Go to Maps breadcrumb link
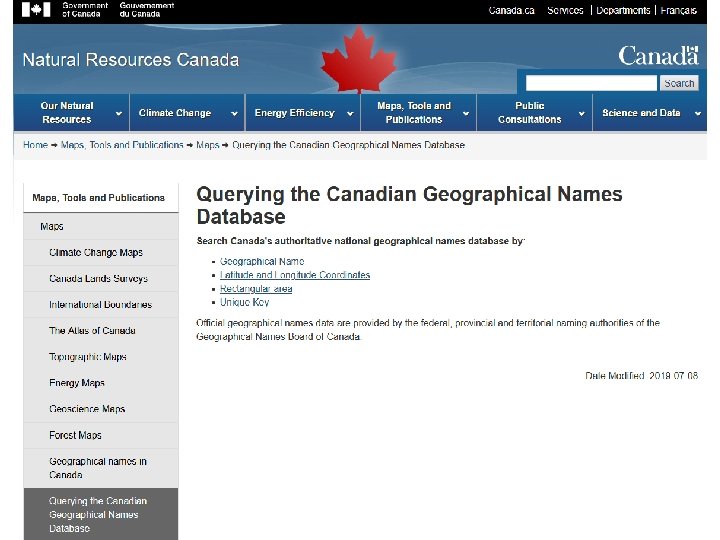The width and height of the screenshot is (720, 540). click(x=208, y=145)
